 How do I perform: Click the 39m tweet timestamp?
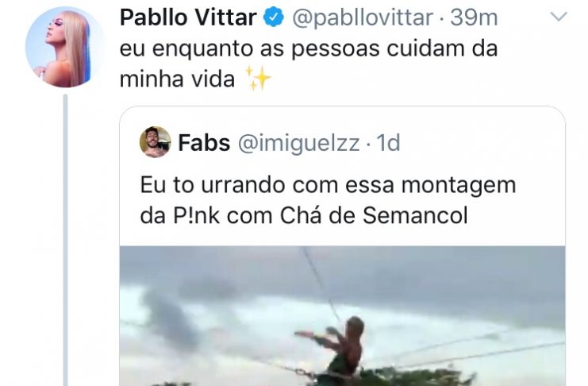click(474, 17)
